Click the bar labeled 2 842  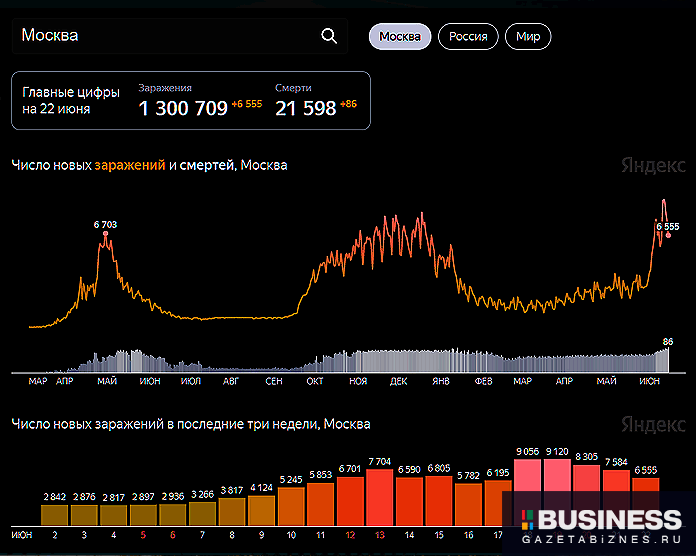[54, 513]
